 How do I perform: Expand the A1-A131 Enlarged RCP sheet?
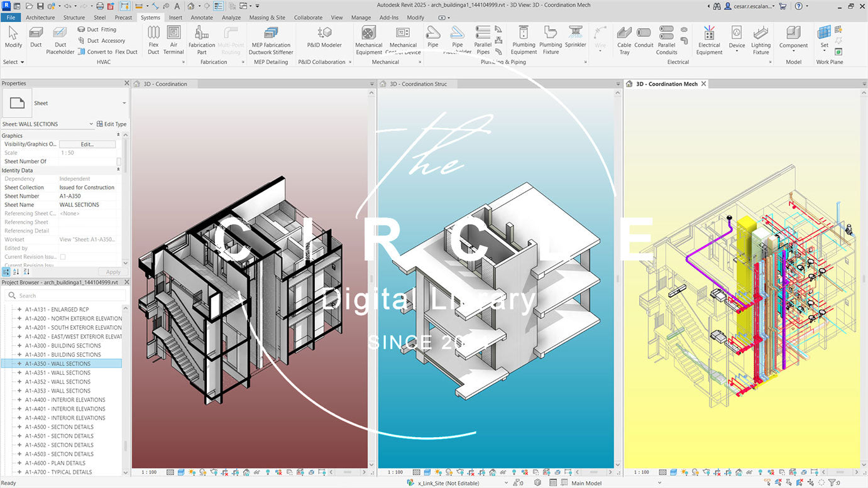click(x=19, y=310)
